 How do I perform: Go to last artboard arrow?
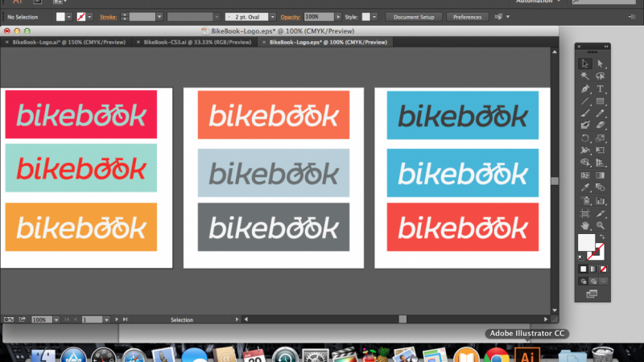coord(126,319)
